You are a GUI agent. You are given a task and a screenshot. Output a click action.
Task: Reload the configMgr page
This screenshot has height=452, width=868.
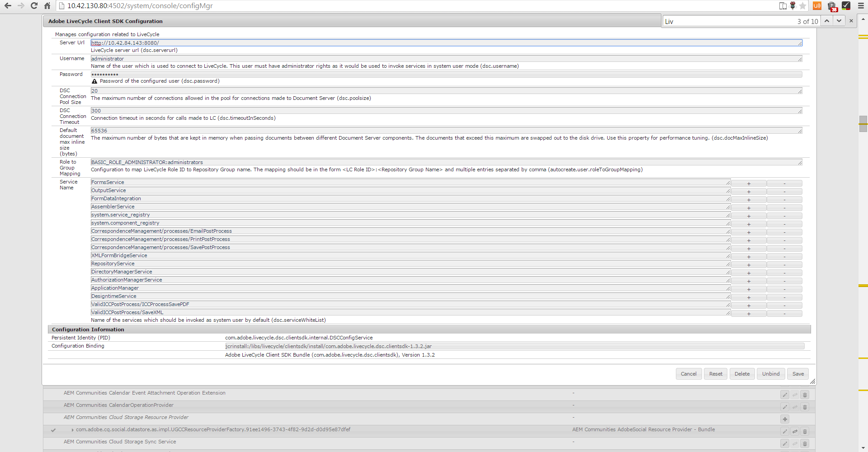[34, 6]
